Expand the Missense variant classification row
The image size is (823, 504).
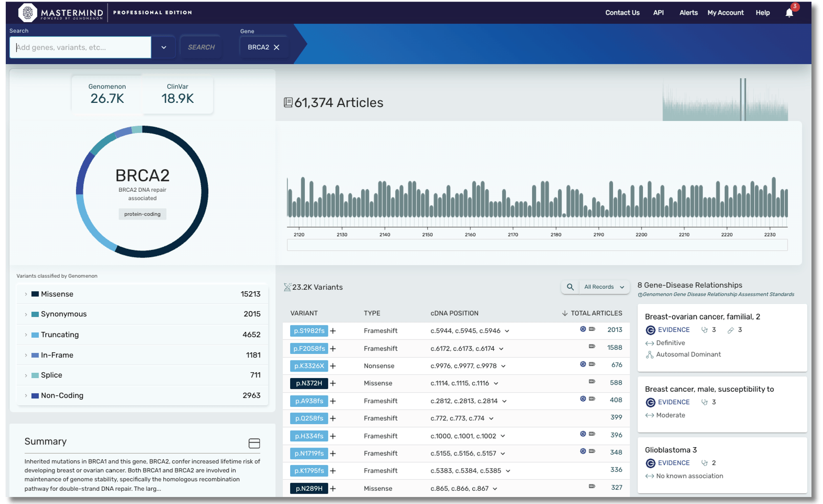(26, 294)
